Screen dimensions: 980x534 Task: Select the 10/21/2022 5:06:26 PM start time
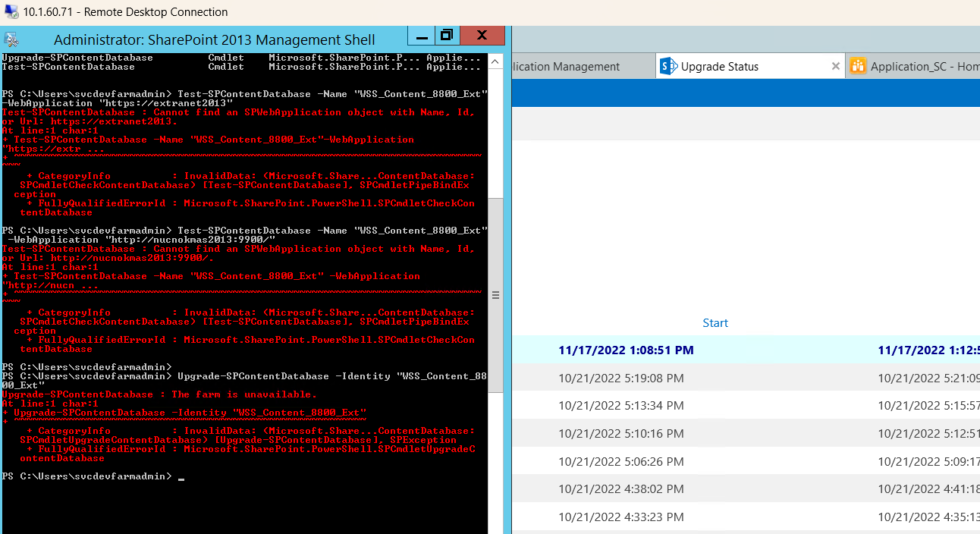point(621,461)
